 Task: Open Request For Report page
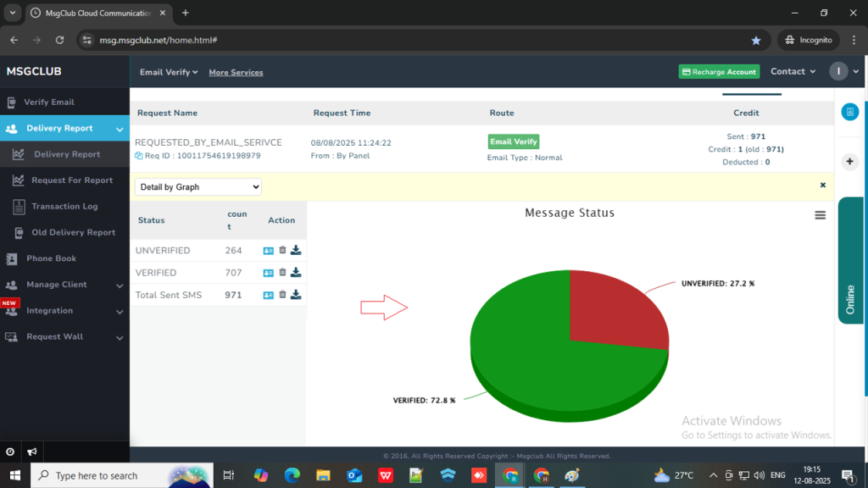[x=72, y=180]
